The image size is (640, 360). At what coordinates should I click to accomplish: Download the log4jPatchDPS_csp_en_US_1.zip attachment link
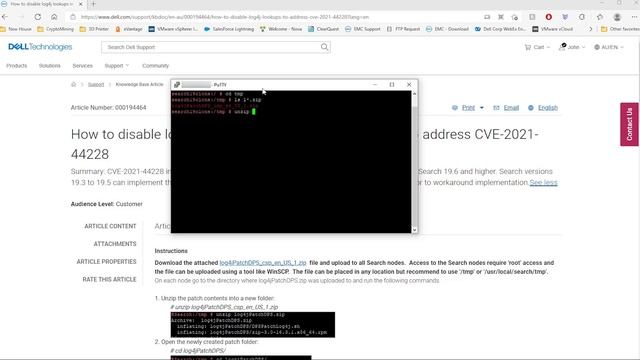tap(263, 263)
